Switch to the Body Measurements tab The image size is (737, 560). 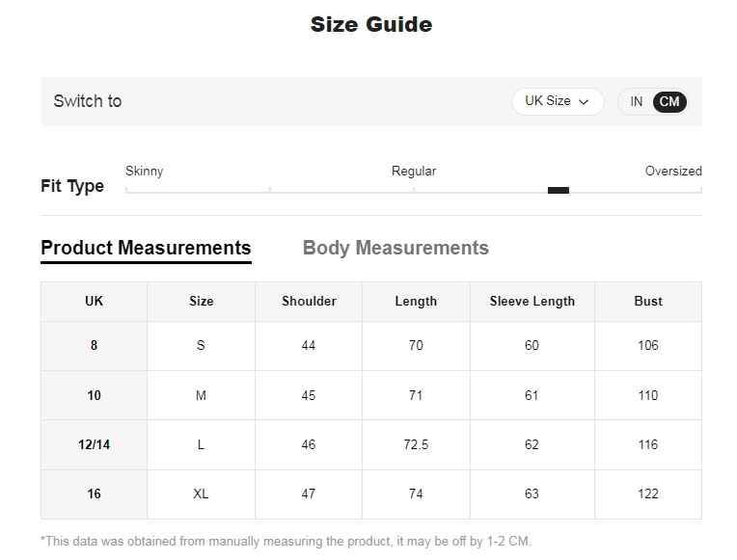(396, 248)
